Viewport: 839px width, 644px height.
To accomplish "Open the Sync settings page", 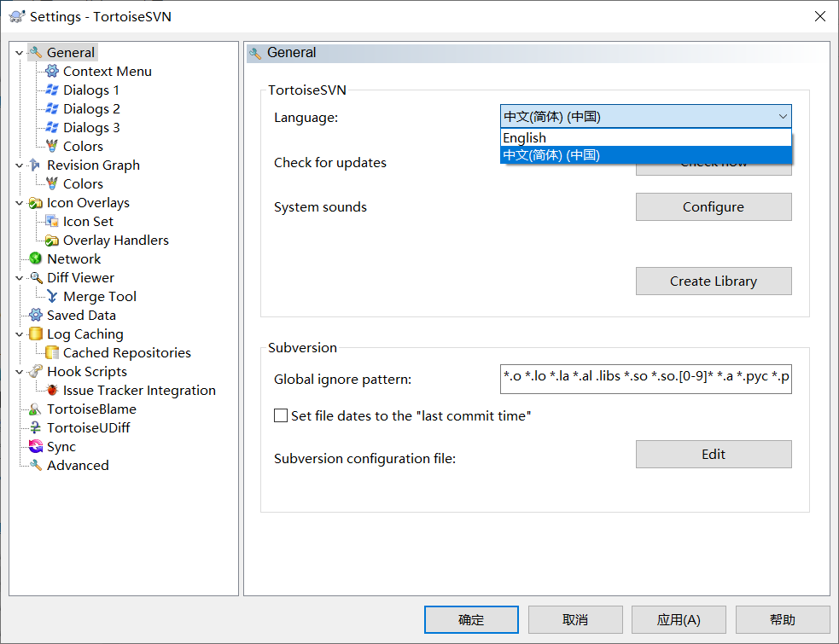I will point(61,447).
